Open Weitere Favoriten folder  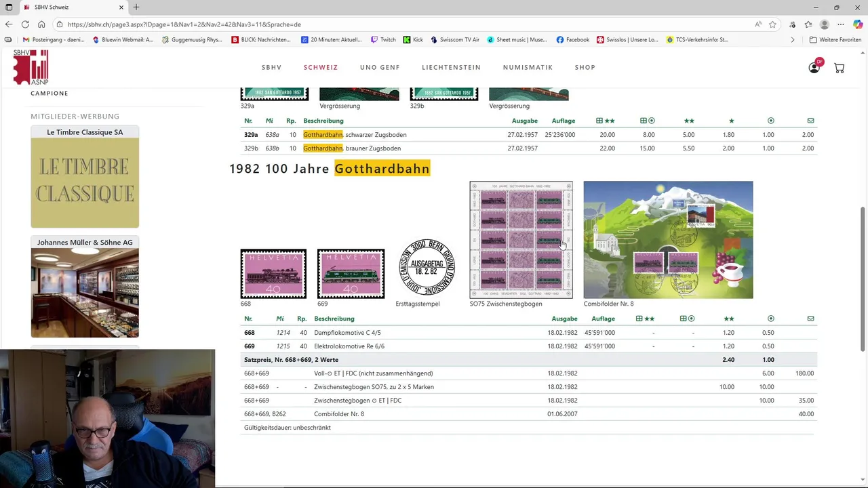click(835, 40)
